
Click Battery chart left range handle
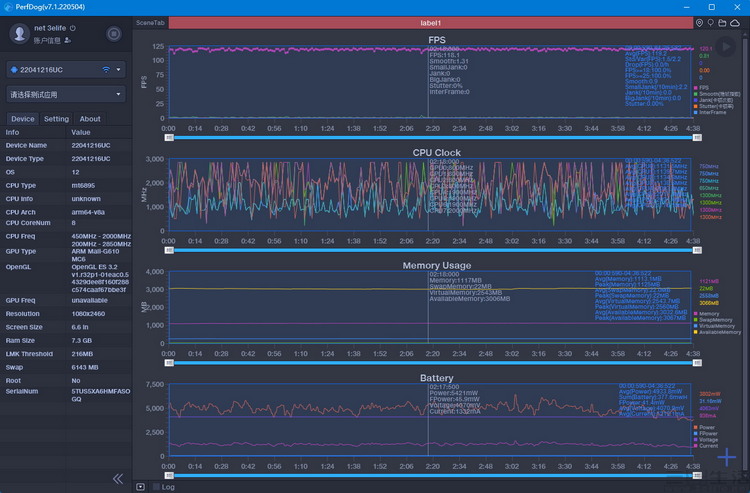pyautogui.click(x=169, y=475)
